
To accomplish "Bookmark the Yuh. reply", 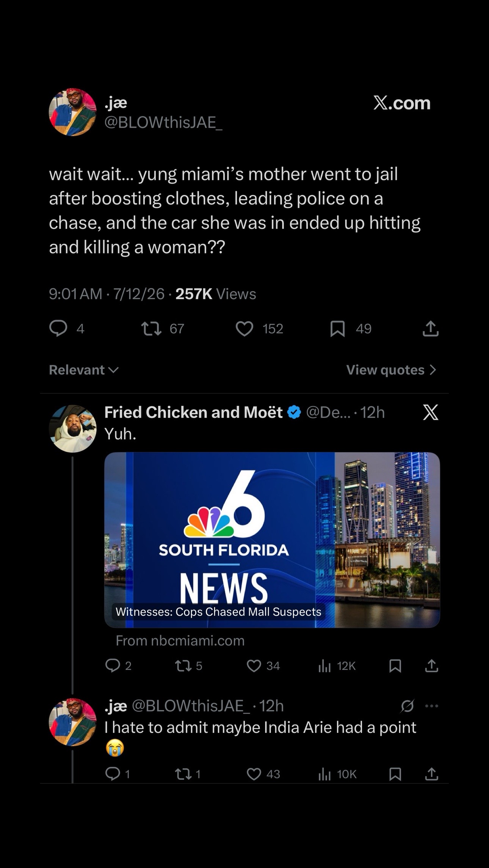I will (395, 666).
